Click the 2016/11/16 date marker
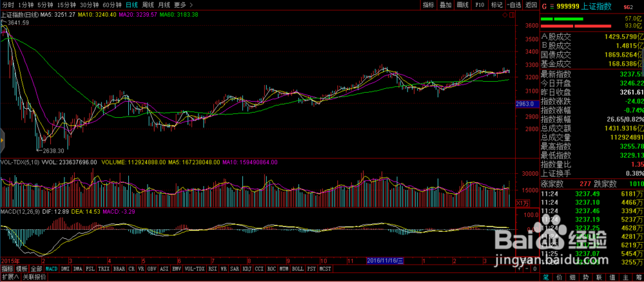 385,260
